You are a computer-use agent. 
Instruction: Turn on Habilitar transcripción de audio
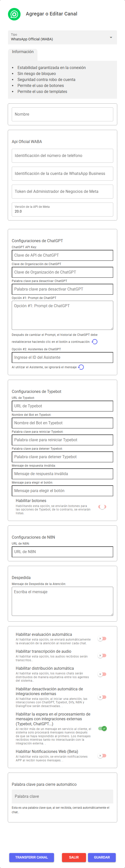pos(102,655)
